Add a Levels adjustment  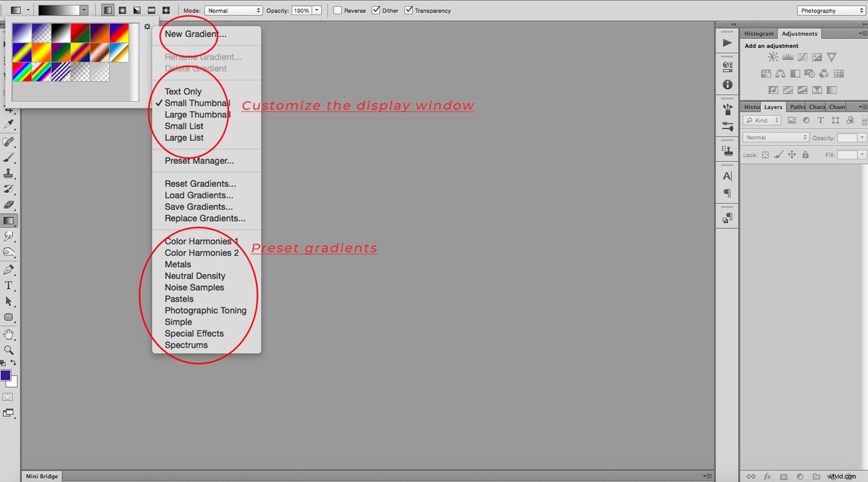click(x=788, y=57)
